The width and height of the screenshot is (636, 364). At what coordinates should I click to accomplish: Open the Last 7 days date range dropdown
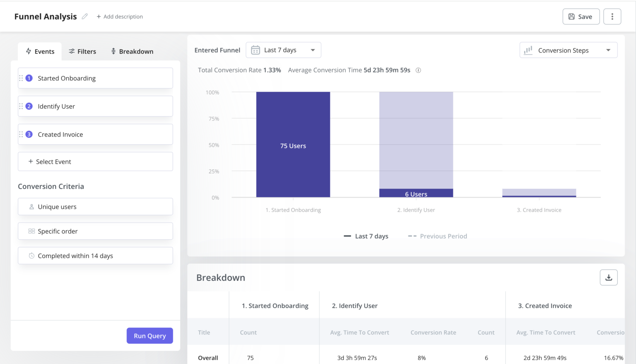[x=284, y=50]
